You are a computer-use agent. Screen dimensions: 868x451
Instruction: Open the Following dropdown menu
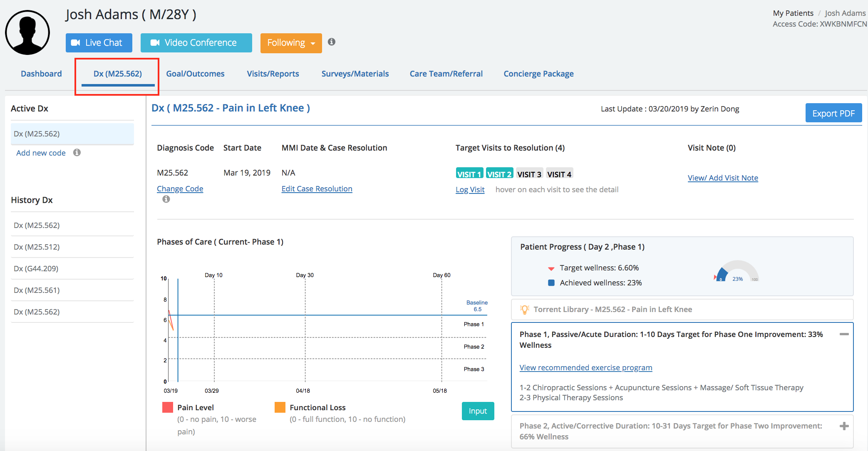291,43
